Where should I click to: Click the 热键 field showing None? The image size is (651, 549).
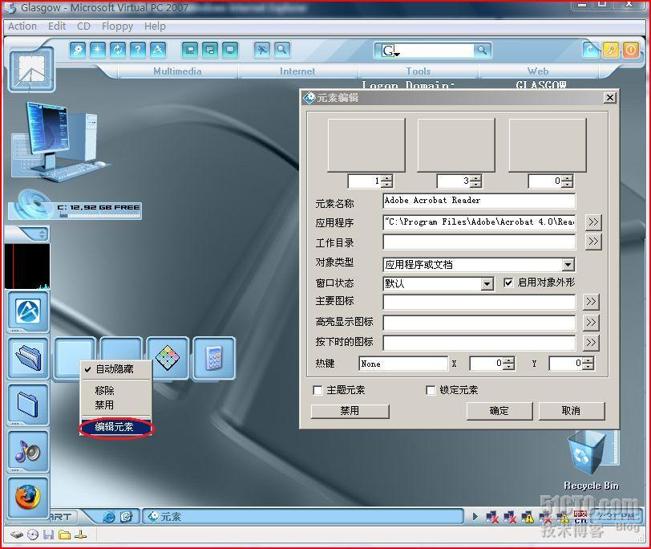pos(403,364)
